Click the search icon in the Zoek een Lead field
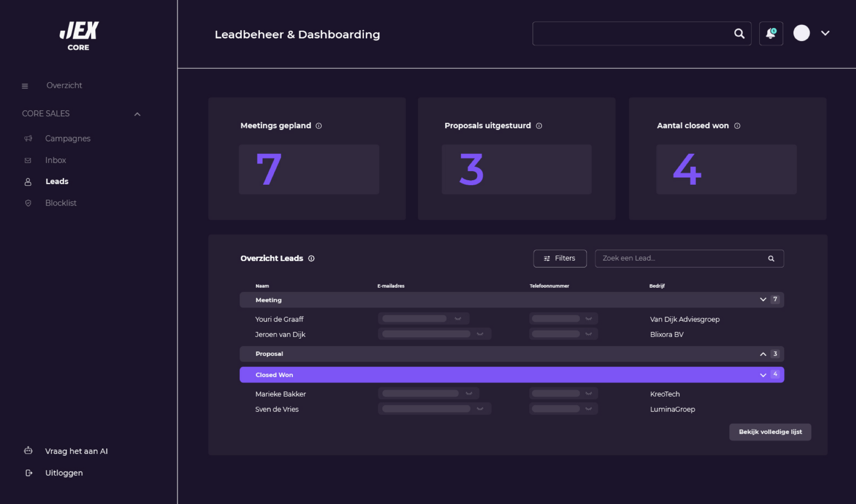 (771, 259)
